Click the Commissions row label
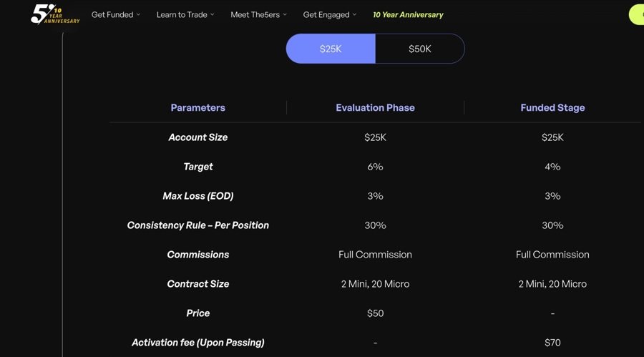The height and width of the screenshot is (357, 644). (x=197, y=255)
